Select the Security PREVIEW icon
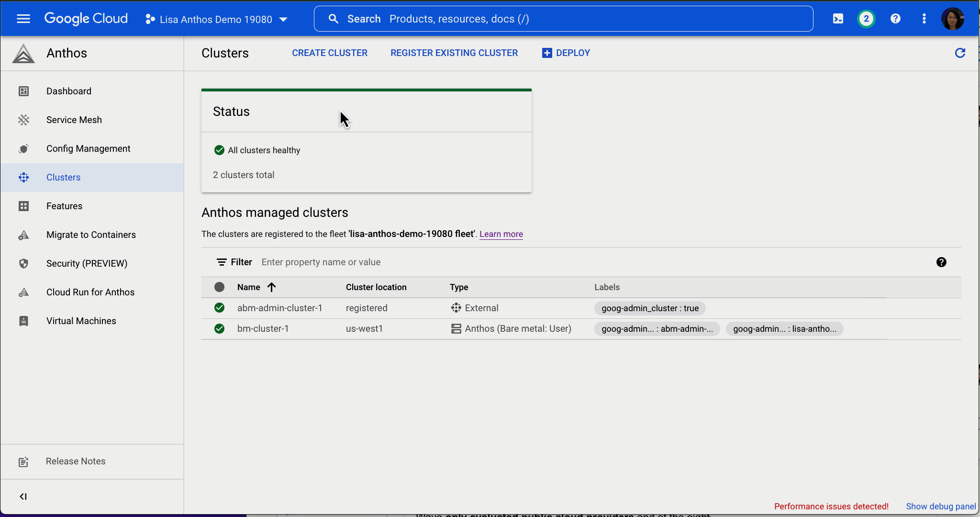 [23, 263]
